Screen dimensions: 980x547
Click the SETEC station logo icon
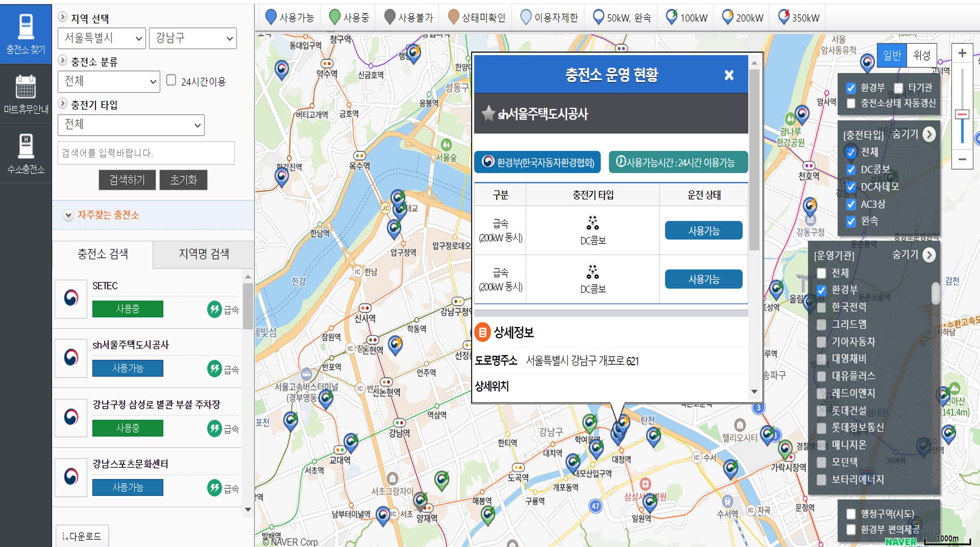tap(71, 299)
